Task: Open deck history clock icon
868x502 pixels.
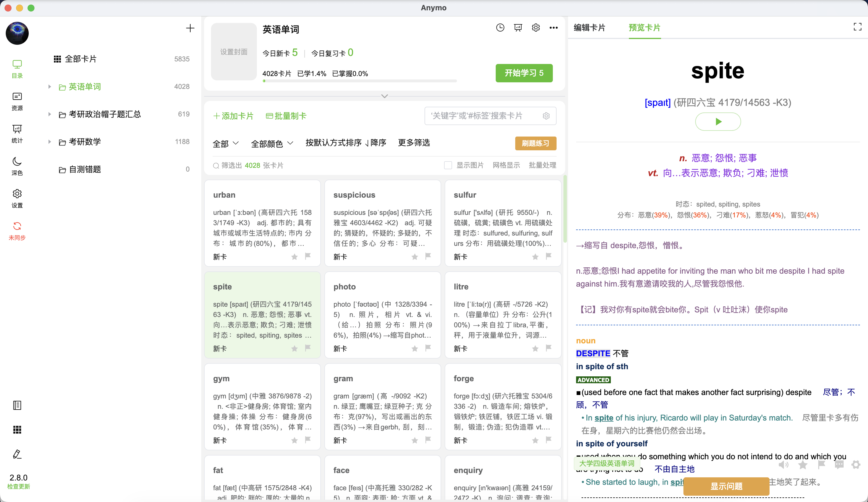Action: click(500, 28)
